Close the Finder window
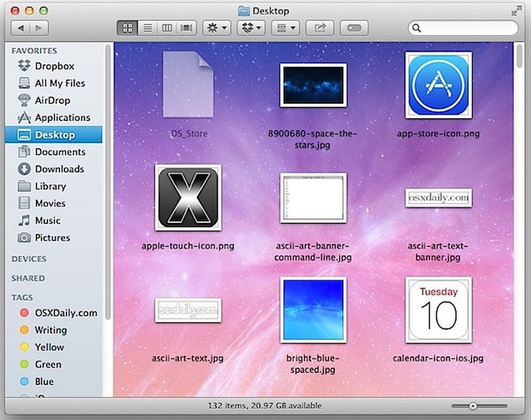Image resolution: width=531 pixels, height=420 pixels. click(x=15, y=10)
